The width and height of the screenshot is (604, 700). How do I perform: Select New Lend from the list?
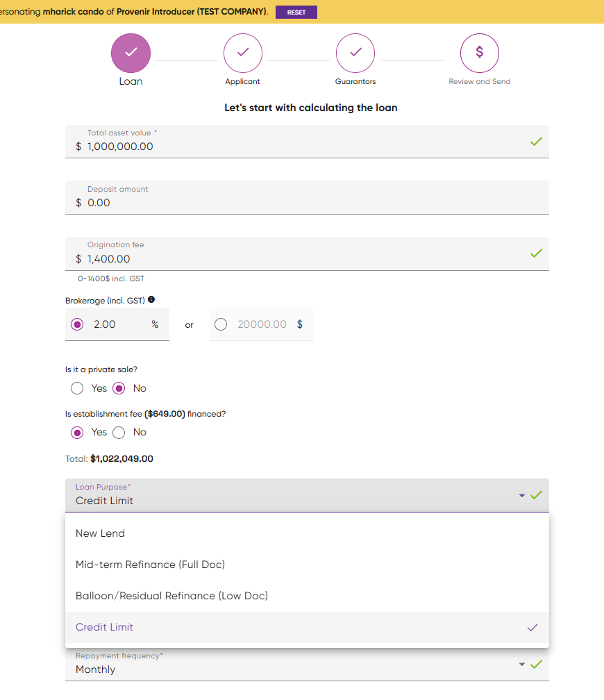307,533
